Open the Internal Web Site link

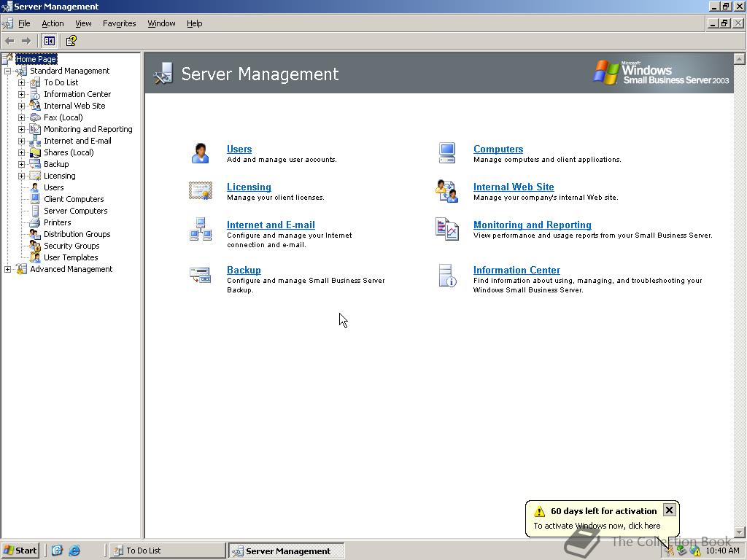click(514, 187)
